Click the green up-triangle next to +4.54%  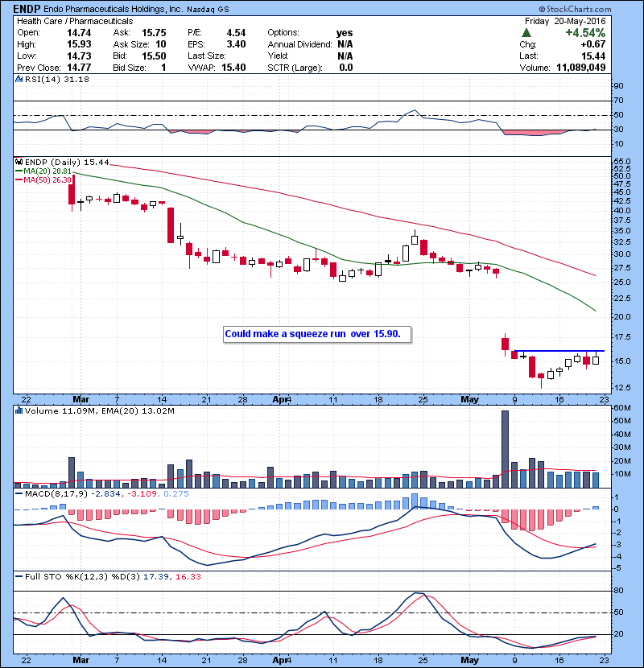click(x=526, y=33)
